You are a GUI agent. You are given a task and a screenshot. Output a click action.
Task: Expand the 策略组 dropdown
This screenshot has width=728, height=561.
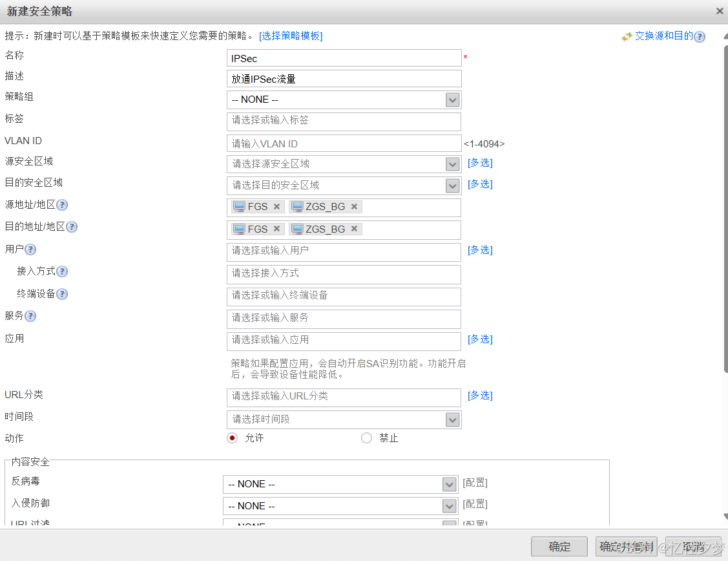(x=453, y=100)
